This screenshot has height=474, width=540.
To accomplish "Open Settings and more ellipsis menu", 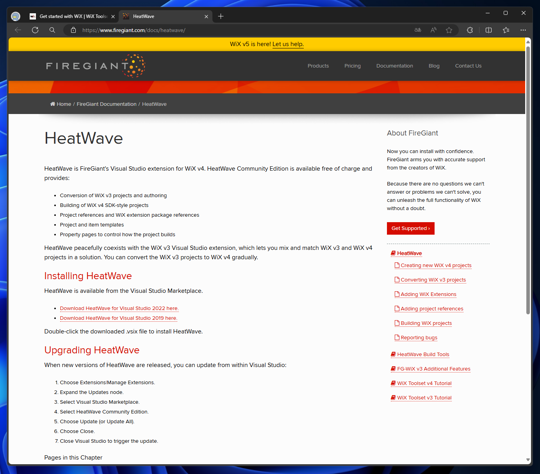I will 523,30.
